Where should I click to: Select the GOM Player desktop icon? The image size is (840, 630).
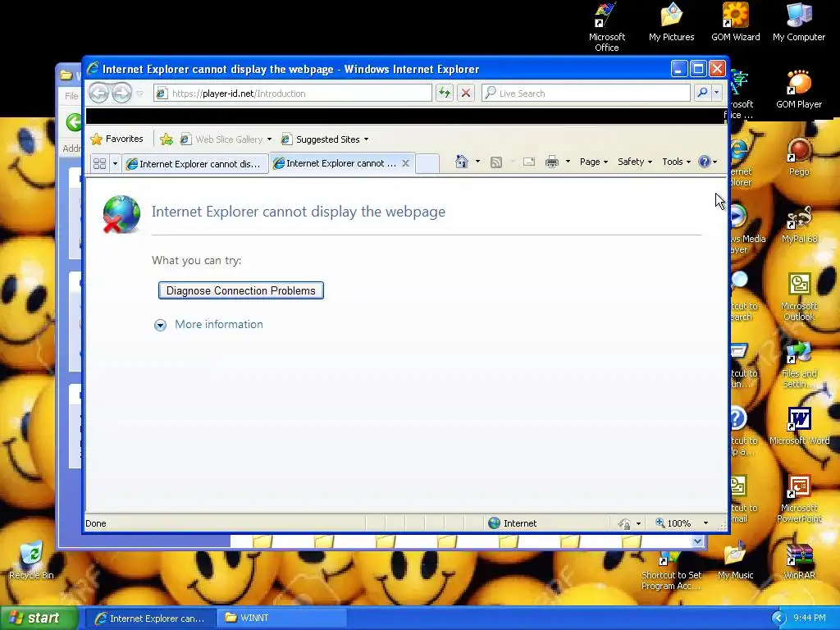(x=799, y=89)
